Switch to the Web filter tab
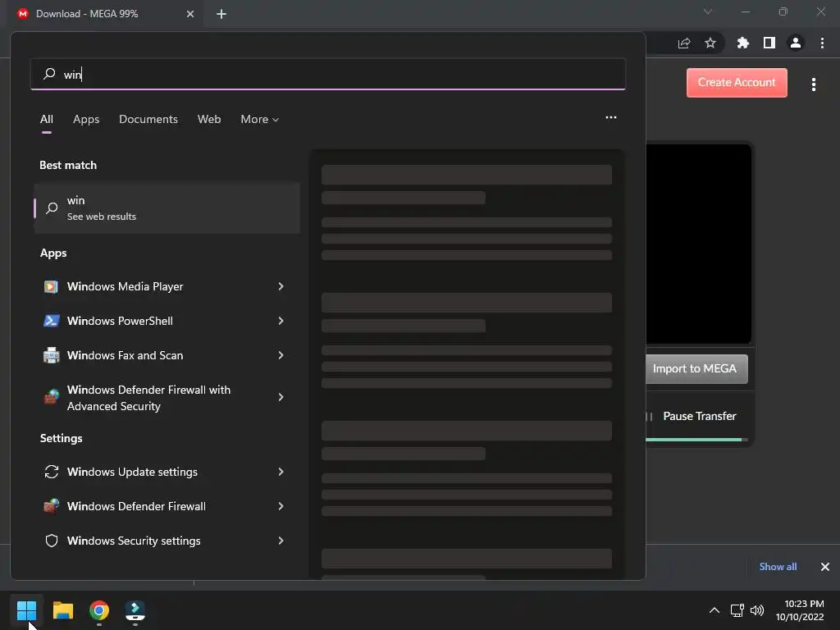Viewport: 840px width, 630px height. (209, 120)
